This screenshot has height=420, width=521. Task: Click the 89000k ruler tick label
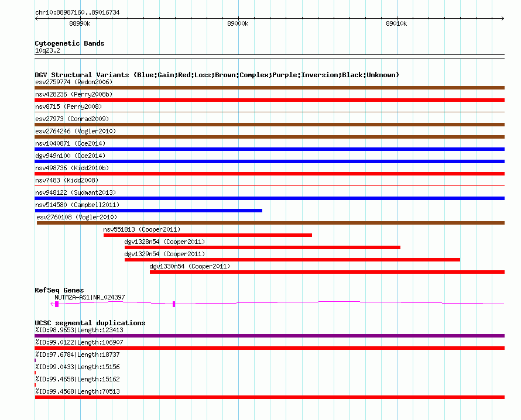(x=238, y=23)
